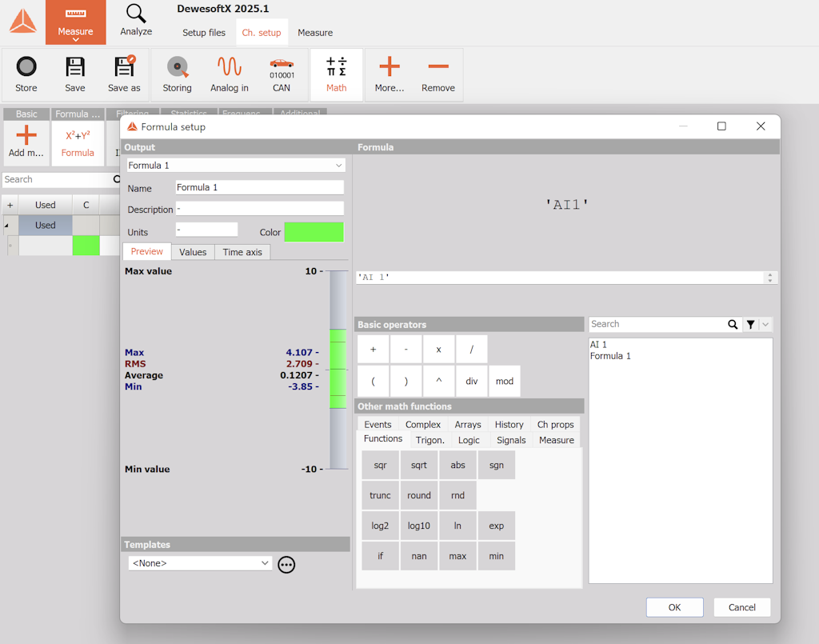
Task: Open the History functions tab
Action: click(509, 425)
